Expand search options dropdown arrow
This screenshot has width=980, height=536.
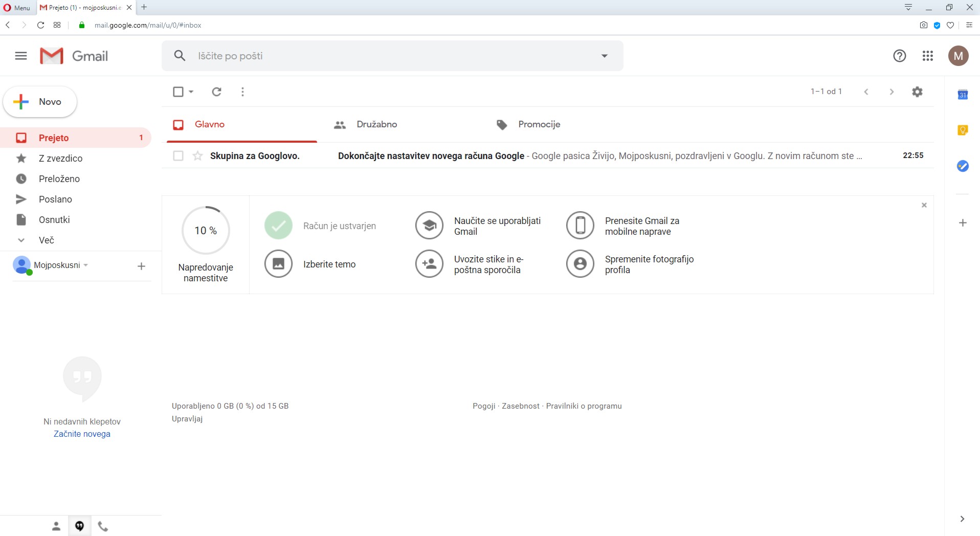coord(604,56)
